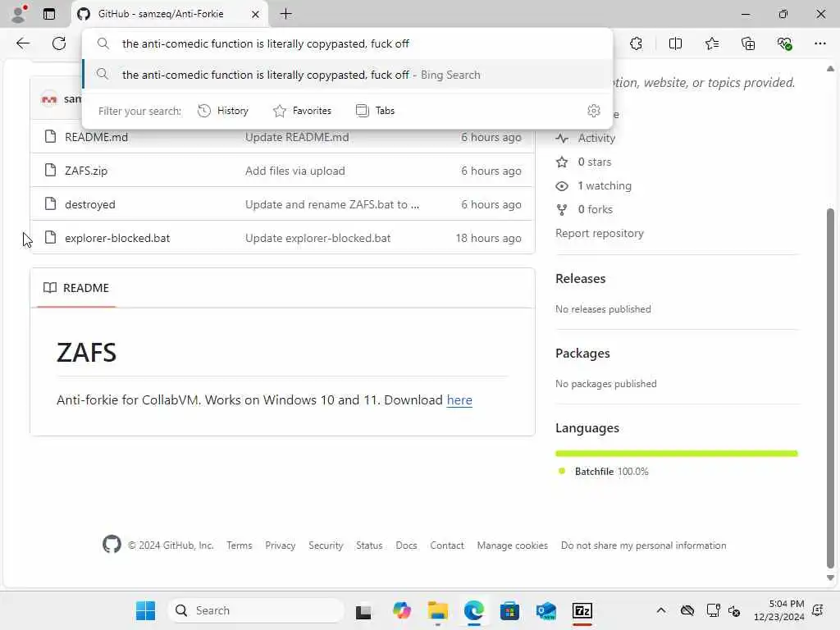Open the clock showing 5:04 PM
This screenshot has width=840, height=630.
[778, 610]
